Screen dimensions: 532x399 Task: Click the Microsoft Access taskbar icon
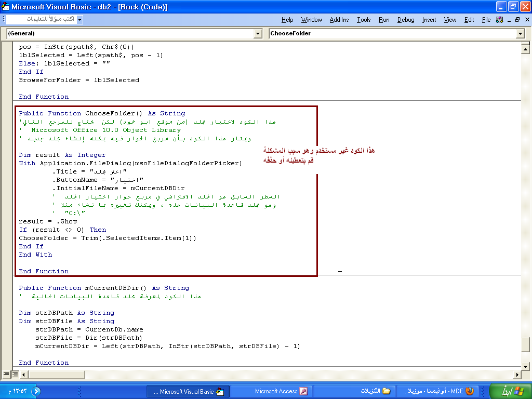coord(303,391)
